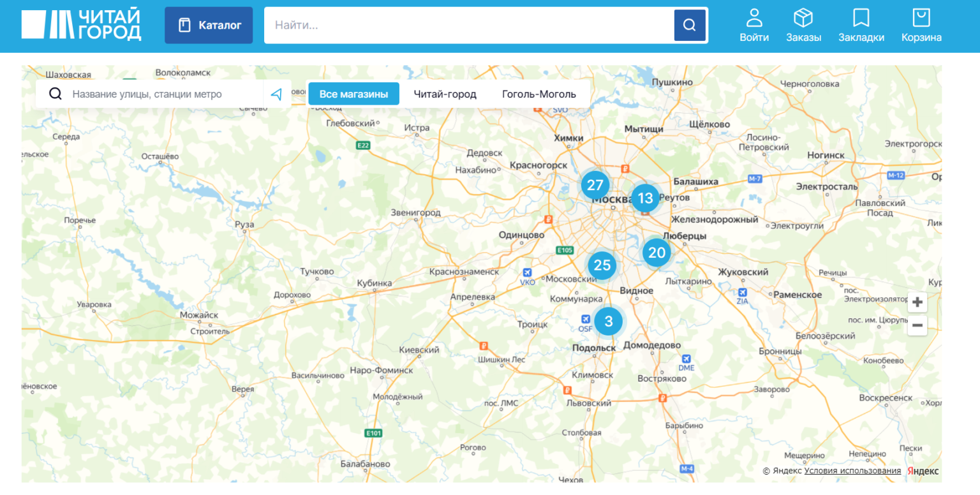Image resolution: width=980 pixels, height=495 pixels.
Task: Click the E22 highway shield
Action: [x=363, y=145]
